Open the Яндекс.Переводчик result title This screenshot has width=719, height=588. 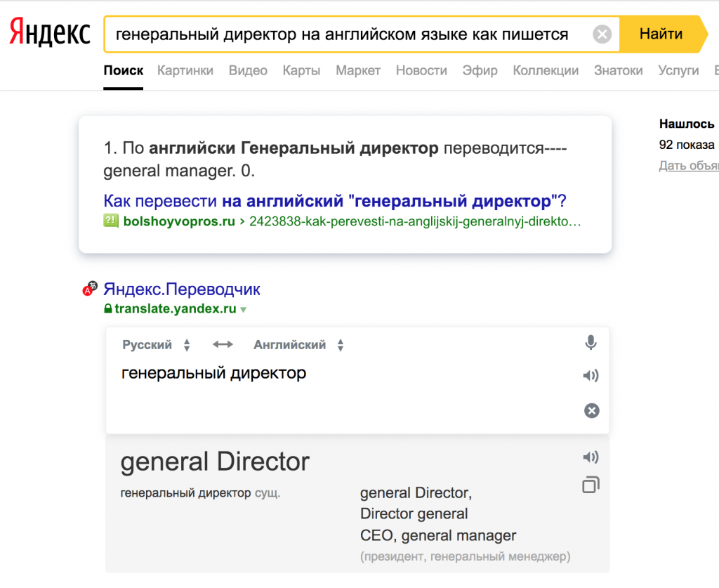click(x=182, y=289)
